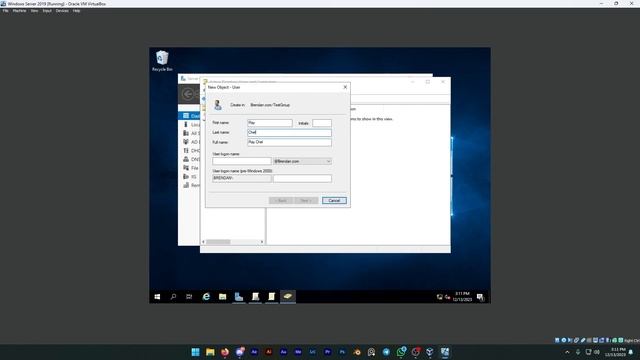Select Local Server icon in Server Manager sidebar
Screen dimensions: 640x360
[186, 124]
